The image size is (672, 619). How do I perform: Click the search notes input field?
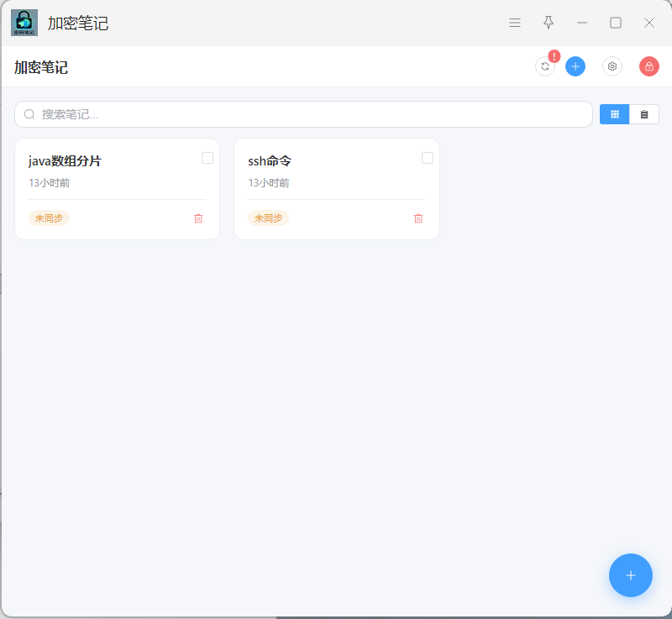pos(303,114)
